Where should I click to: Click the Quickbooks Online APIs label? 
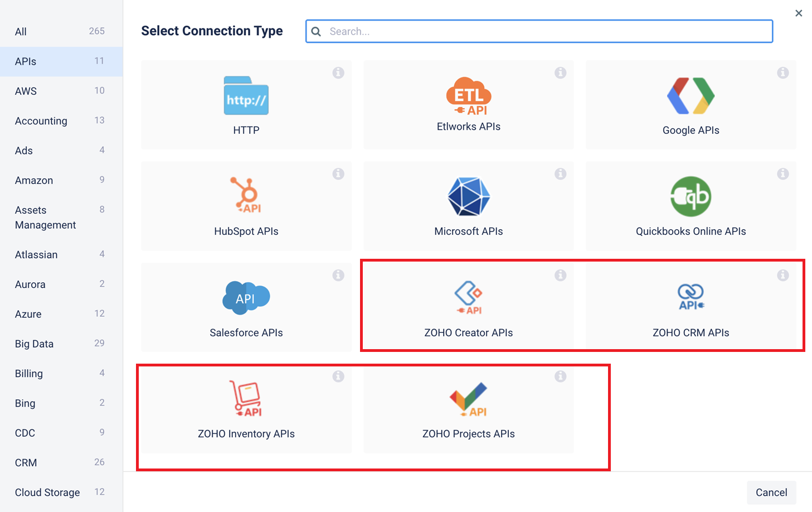691,231
